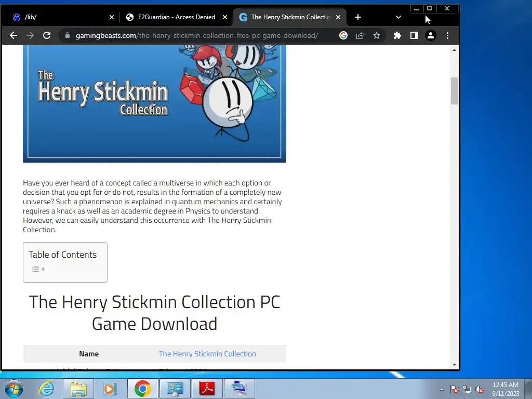
Task: Bookmark this page with the star icon
Action: [x=377, y=35]
